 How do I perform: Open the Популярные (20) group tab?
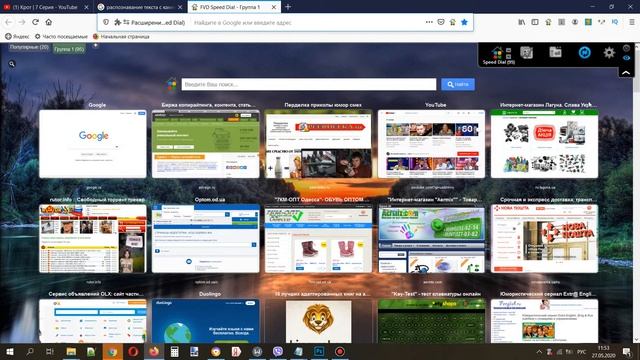pyautogui.click(x=29, y=47)
